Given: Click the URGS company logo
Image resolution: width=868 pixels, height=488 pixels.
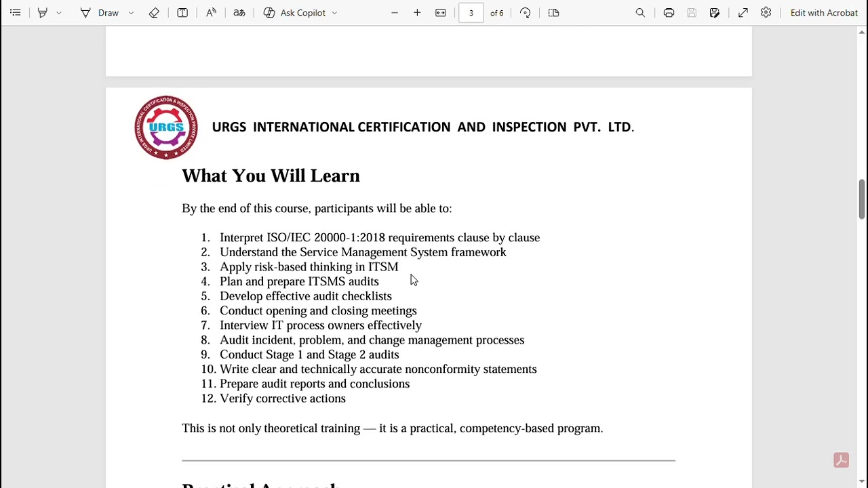Looking at the screenshot, I should [x=166, y=127].
